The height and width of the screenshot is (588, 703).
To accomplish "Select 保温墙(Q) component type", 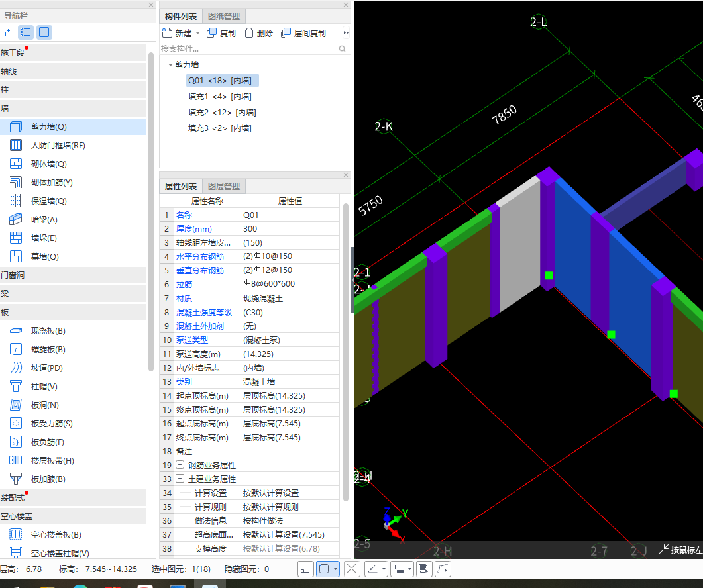I will click(48, 201).
